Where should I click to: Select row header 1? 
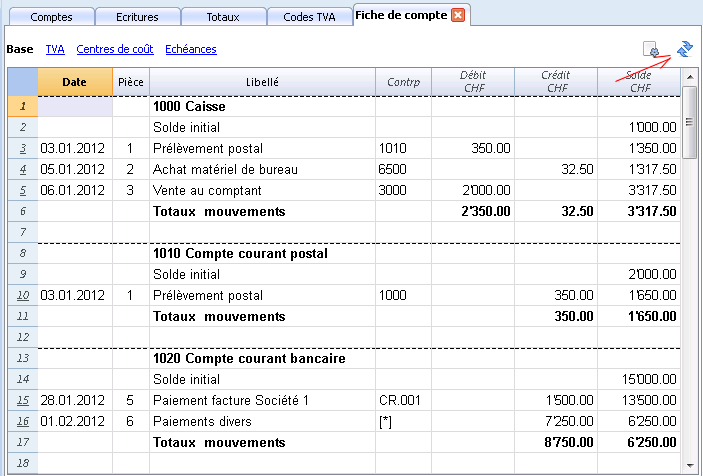click(23, 107)
